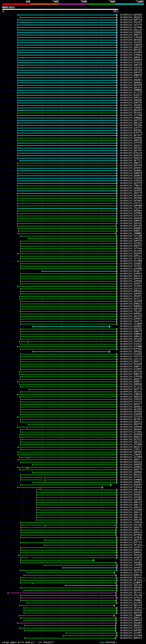The height and width of the screenshot is (644, 146).
Task: Select hit UniRef100_P42067
Action: (x=131, y=22)
